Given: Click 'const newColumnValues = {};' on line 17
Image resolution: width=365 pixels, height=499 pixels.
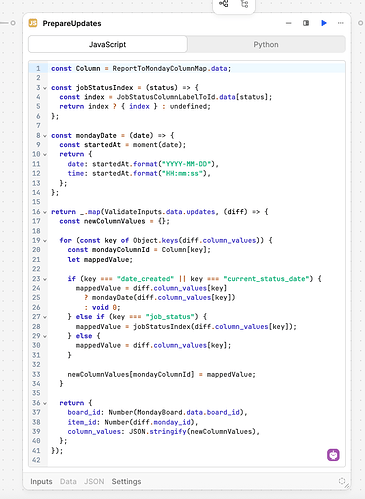Looking at the screenshot, I should click(114, 221).
